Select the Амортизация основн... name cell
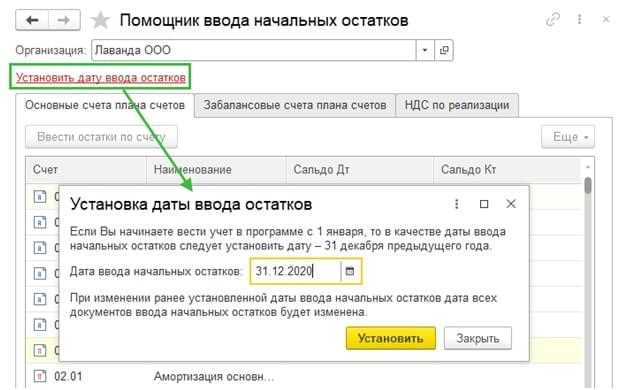This screenshot has height=390, width=628. click(x=214, y=377)
